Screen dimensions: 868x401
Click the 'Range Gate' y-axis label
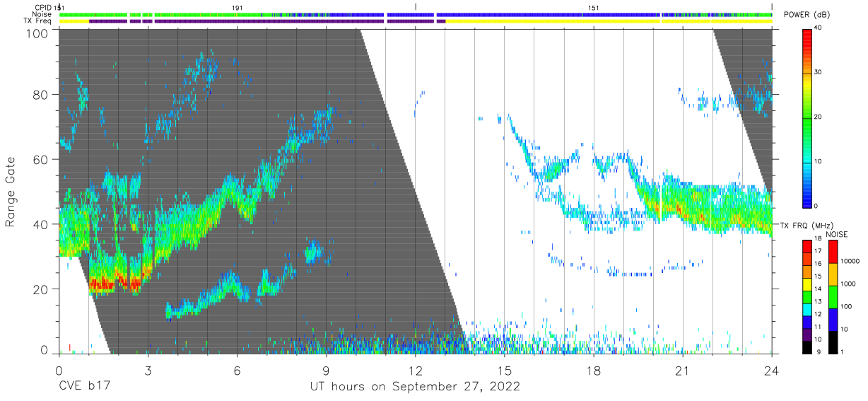(11, 192)
